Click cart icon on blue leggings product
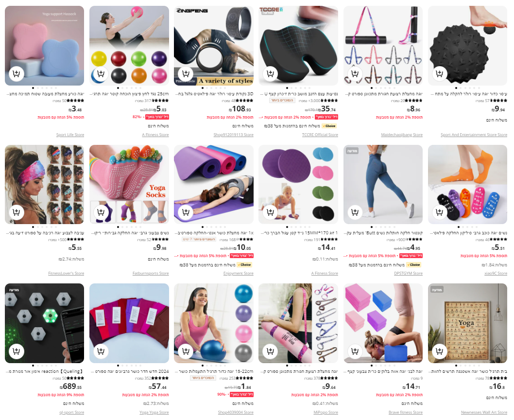 pos(355,212)
